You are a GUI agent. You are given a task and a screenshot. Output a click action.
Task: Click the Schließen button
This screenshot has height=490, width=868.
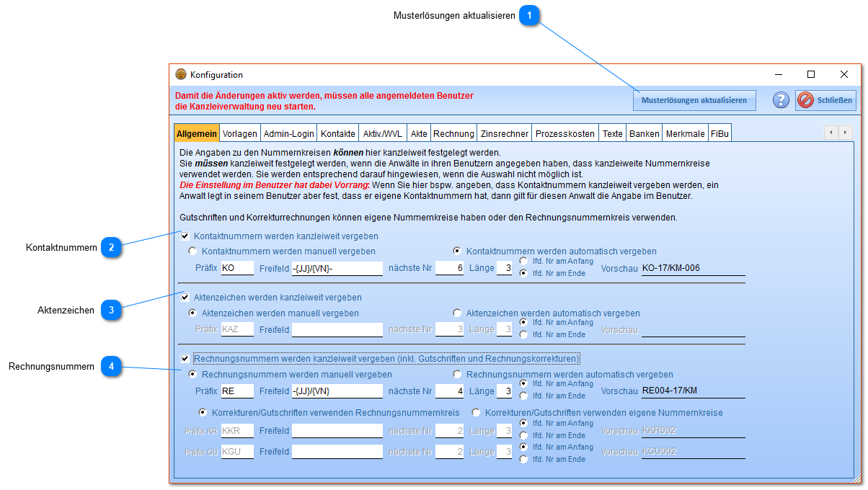point(825,100)
